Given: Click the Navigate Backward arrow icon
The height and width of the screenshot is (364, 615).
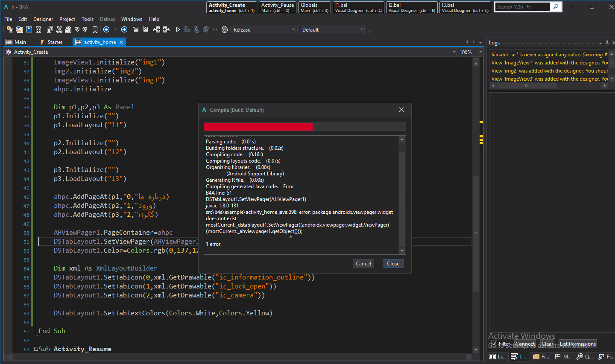Looking at the screenshot, I should 106,29.
